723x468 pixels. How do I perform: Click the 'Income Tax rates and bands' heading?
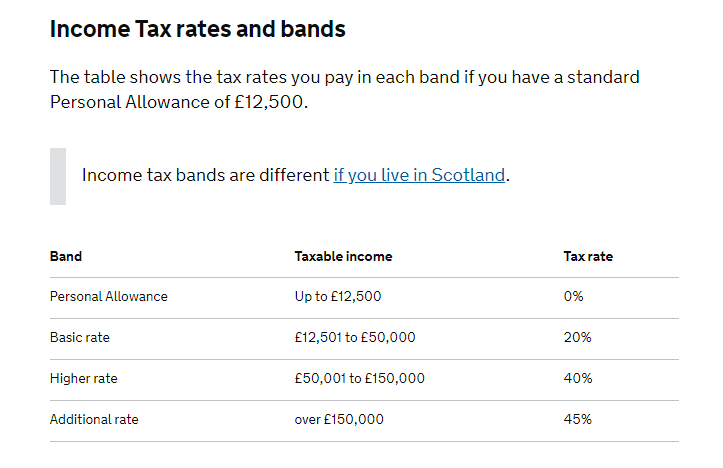point(197,29)
